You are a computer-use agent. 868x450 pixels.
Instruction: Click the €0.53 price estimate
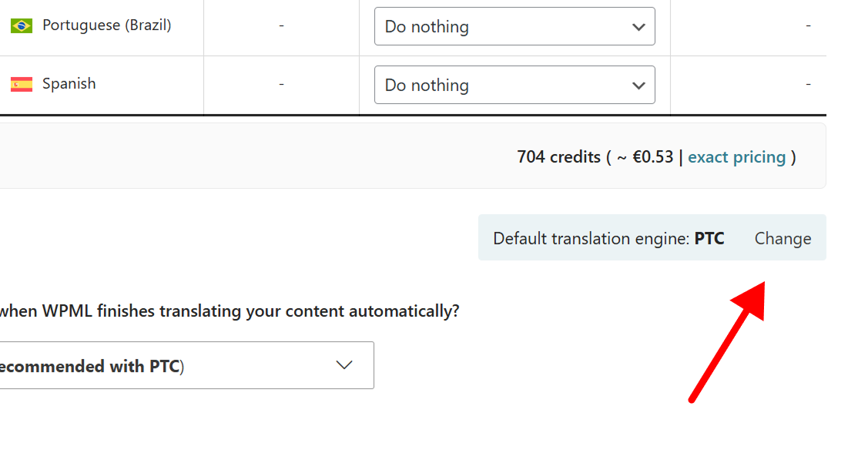(x=652, y=157)
